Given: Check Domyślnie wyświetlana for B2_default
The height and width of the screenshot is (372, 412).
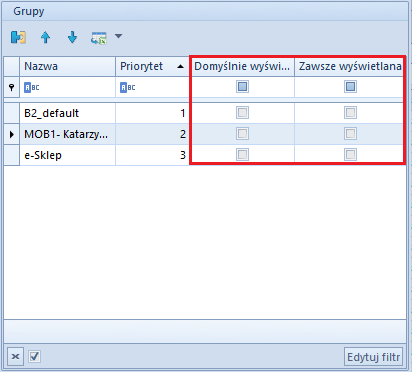Looking at the screenshot, I should pos(242,113).
